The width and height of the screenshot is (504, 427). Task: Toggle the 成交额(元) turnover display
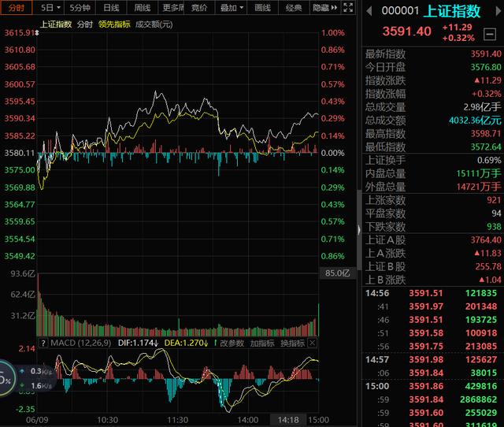[x=154, y=24]
